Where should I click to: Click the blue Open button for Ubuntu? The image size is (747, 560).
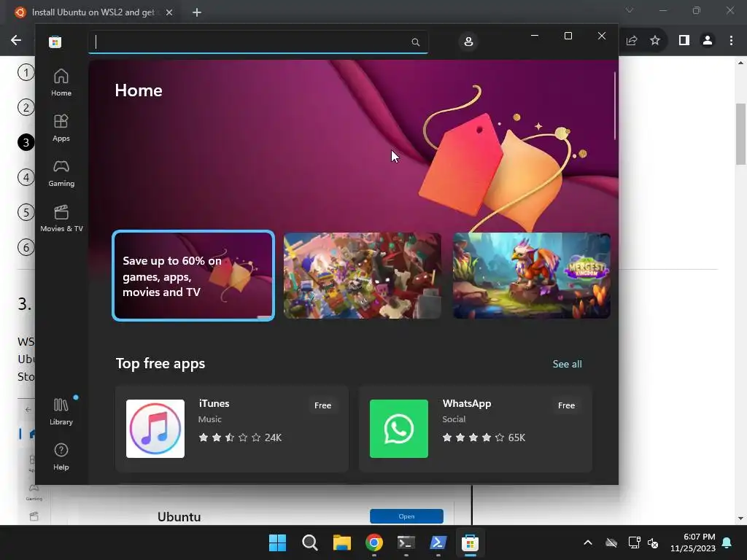coord(406,516)
